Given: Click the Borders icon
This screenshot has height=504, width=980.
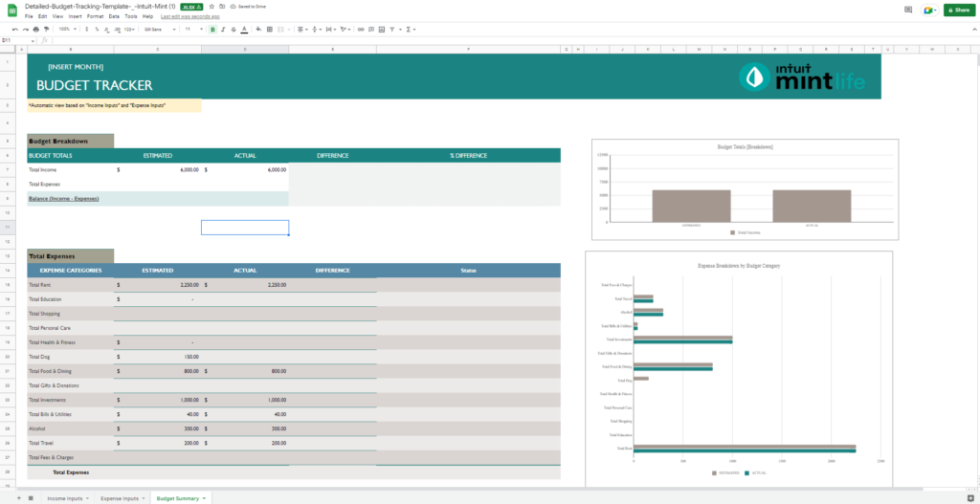Looking at the screenshot, I should 270,30.
